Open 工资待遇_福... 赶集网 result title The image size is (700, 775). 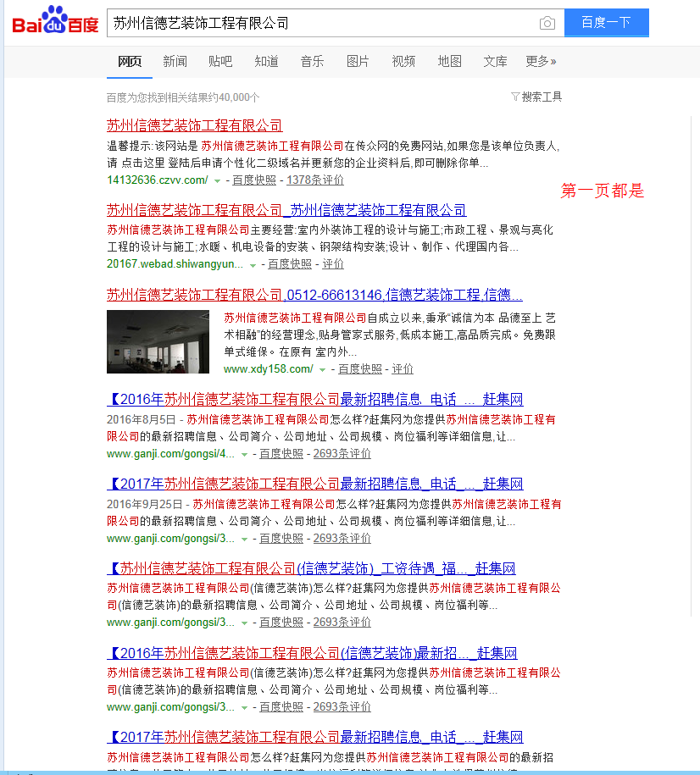311,568
